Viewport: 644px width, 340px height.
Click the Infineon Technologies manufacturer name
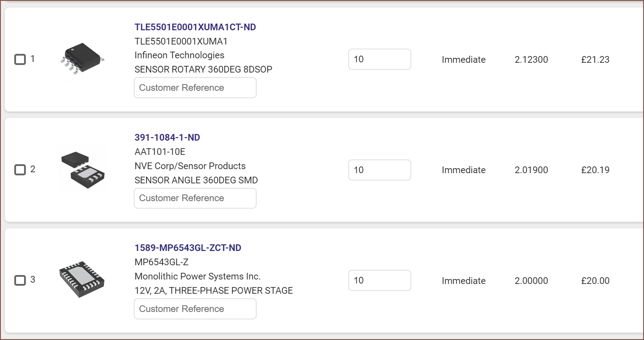tap(180, 55)
